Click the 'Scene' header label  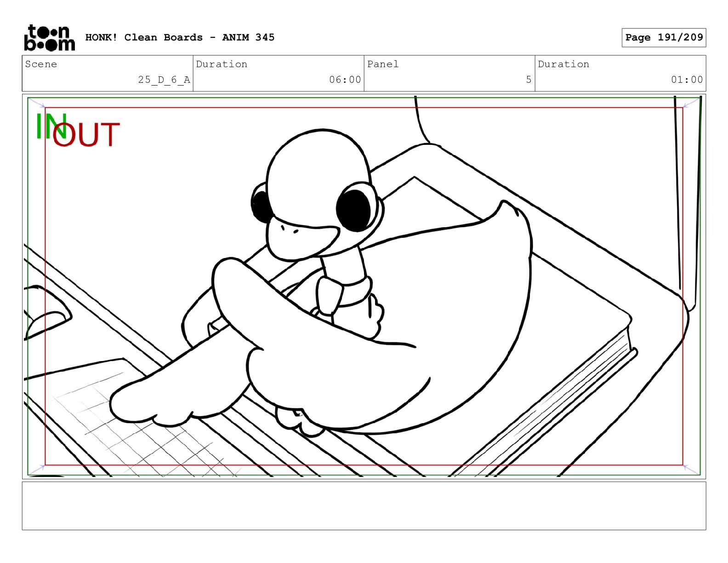click(41, 64)
